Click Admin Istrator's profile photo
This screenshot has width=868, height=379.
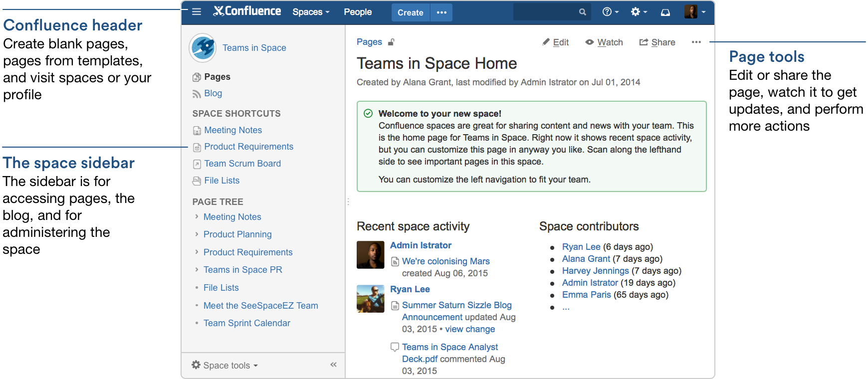click(371, 255)
